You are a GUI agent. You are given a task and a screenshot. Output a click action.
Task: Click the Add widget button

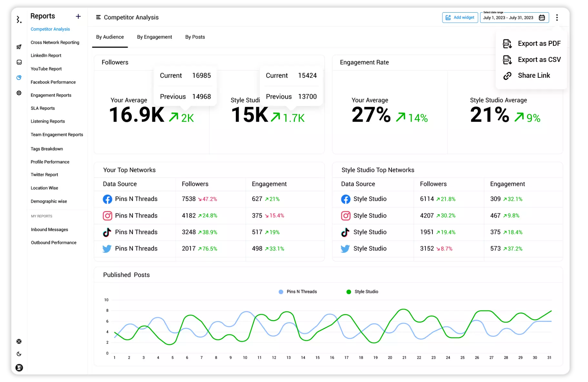[460, 18]
